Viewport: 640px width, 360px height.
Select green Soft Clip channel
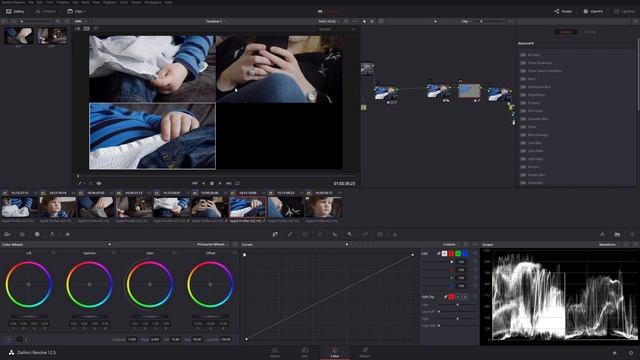[x=458, y=297]
